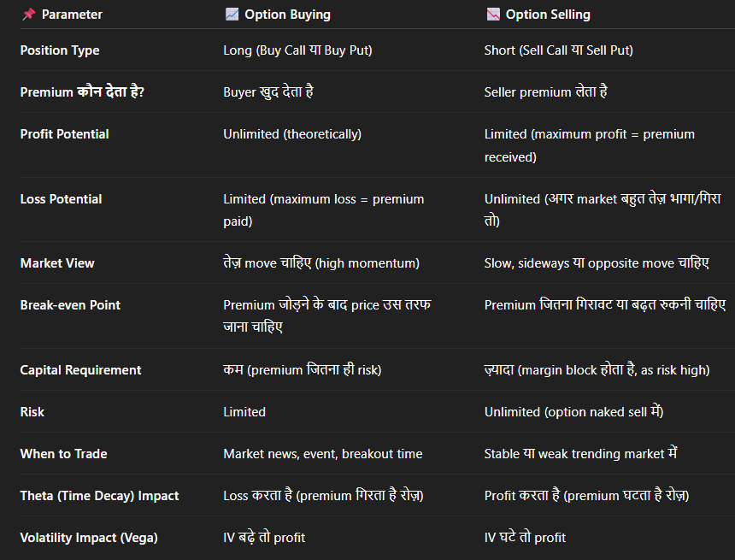The image size is (735, 560).
Task: Click the Risk row label
Action: [x=32, y=412]
